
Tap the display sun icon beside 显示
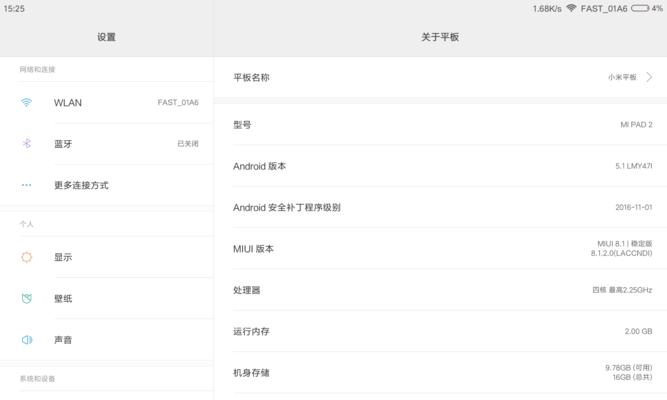pyautogui.click(x=26, y=257)
